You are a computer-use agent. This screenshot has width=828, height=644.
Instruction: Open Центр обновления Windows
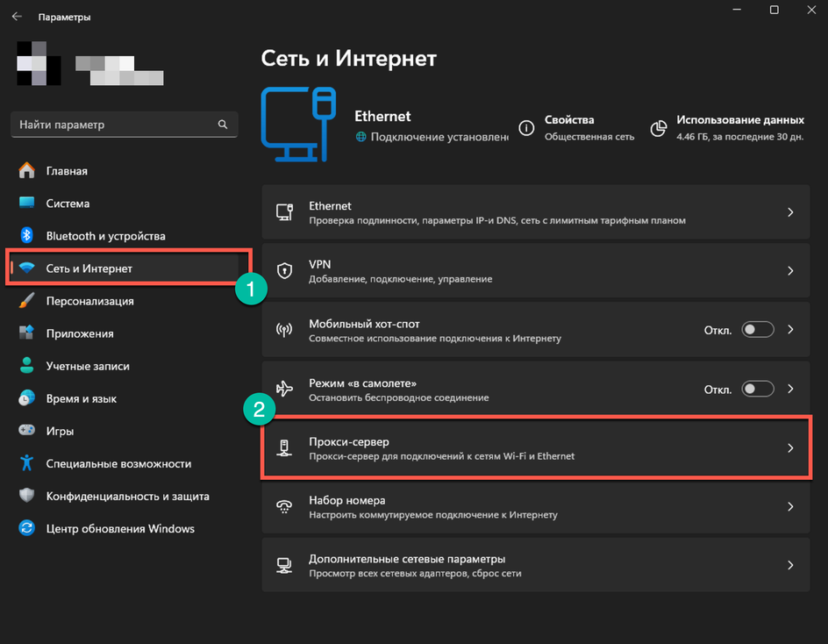[124, 528]
